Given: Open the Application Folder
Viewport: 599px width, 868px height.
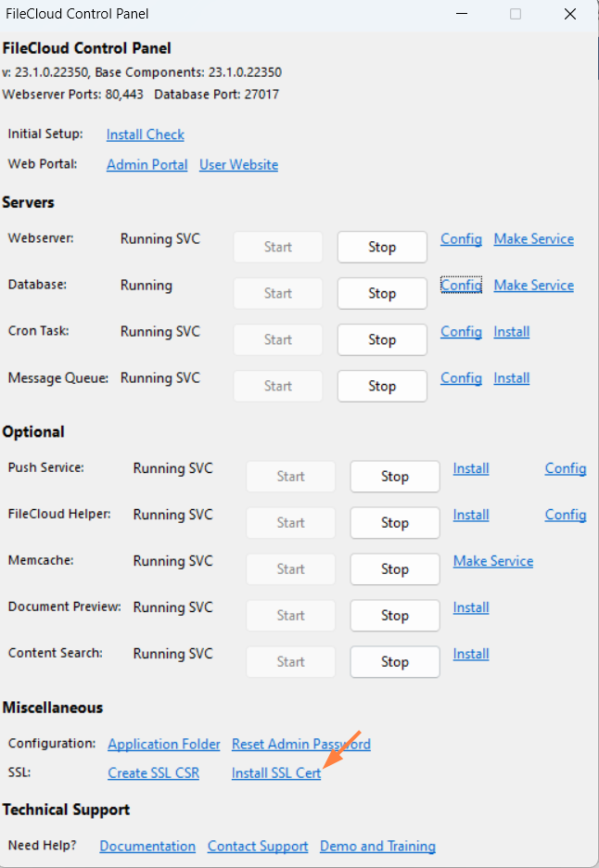Looking at the screenshot, I should click(x=163, y=744).
